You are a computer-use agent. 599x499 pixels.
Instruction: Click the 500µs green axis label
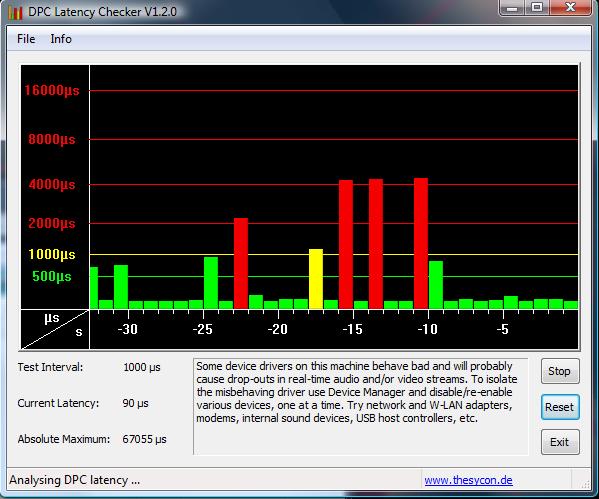52,276
